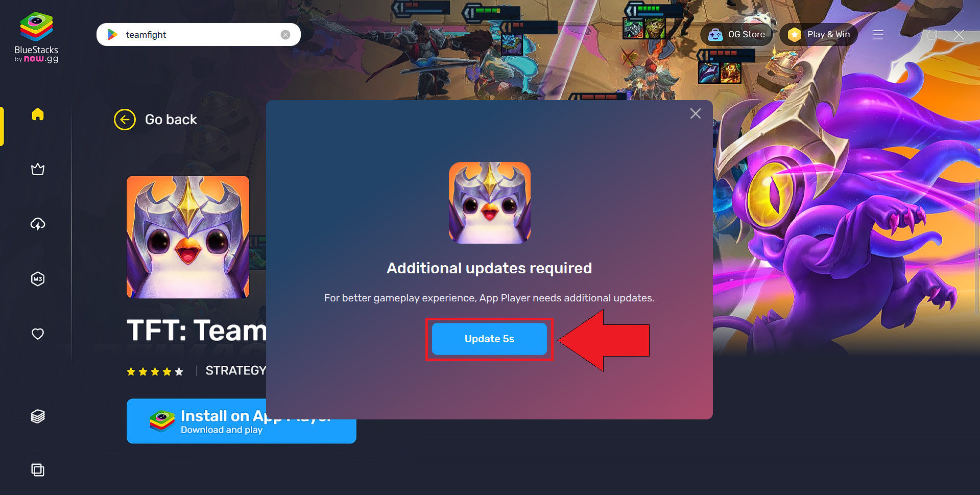The image size is (980, 495).
Task: Click the TFT game thumbnail on page
Action: [188, 237]
